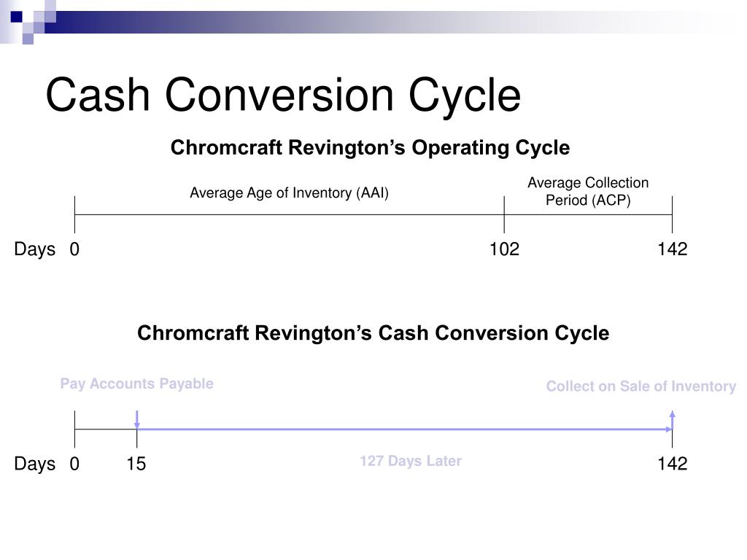Click the 'Days' label of the operating cycle

pos(34,249)
